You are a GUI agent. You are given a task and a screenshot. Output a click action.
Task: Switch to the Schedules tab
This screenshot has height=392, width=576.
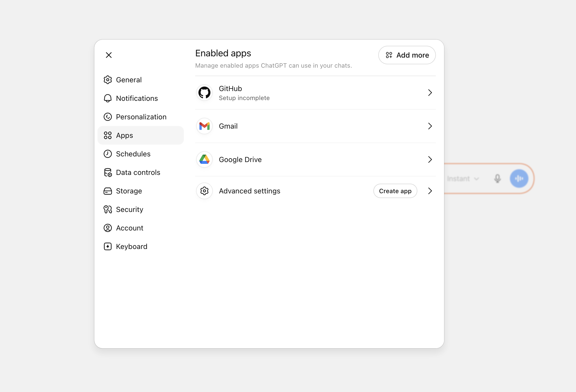(x=141, y=154)
